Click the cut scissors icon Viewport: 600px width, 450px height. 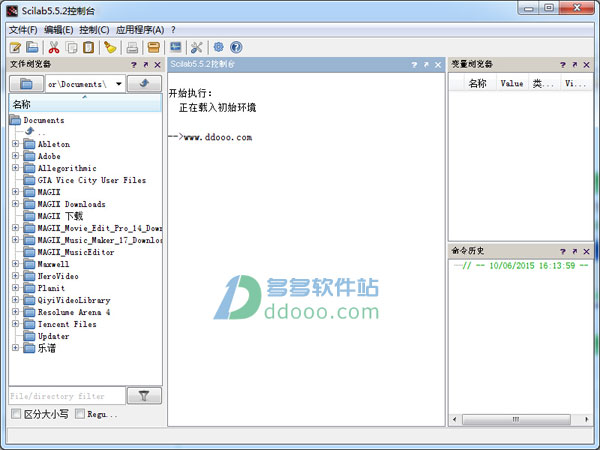54,47
